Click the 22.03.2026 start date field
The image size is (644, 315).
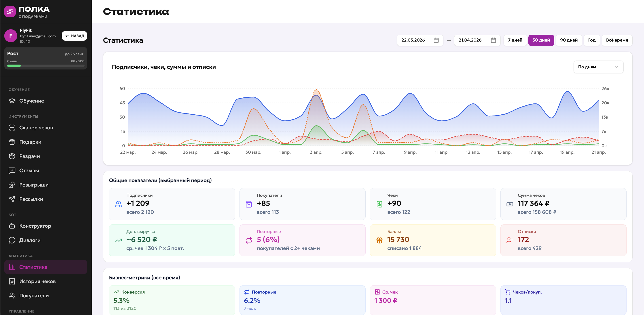pyautogui.click(x=413, y=40)
